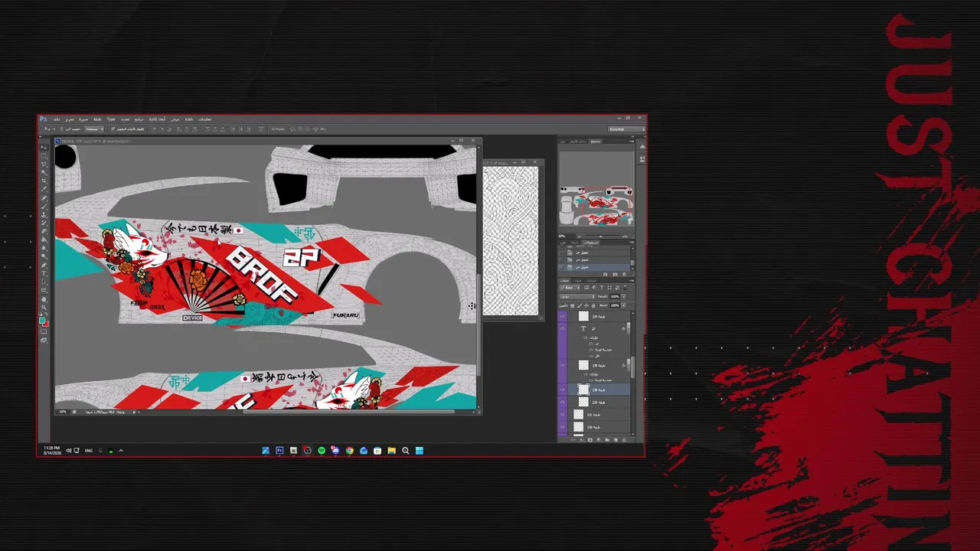Select the Shape tool
980x551 pixels.
pos(44,291)
